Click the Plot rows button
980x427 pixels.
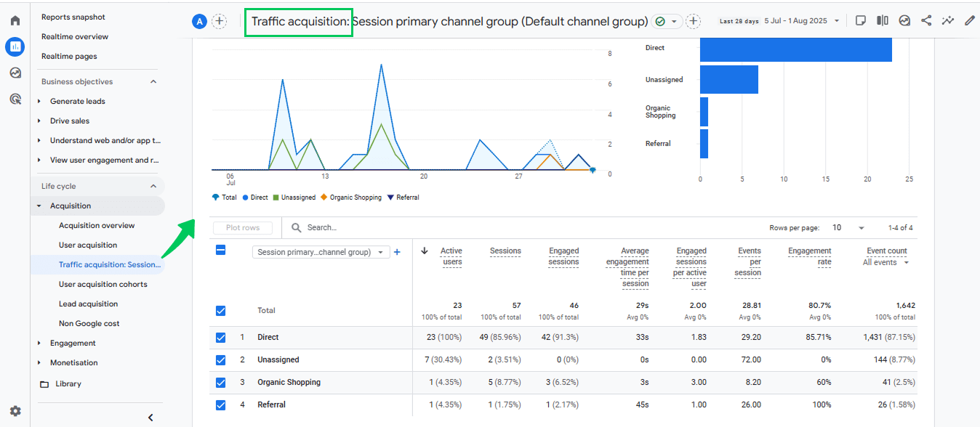[242, 227]
